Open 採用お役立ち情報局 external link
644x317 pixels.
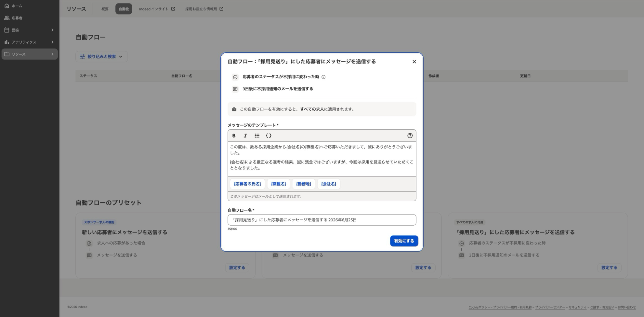coord(204,9)
